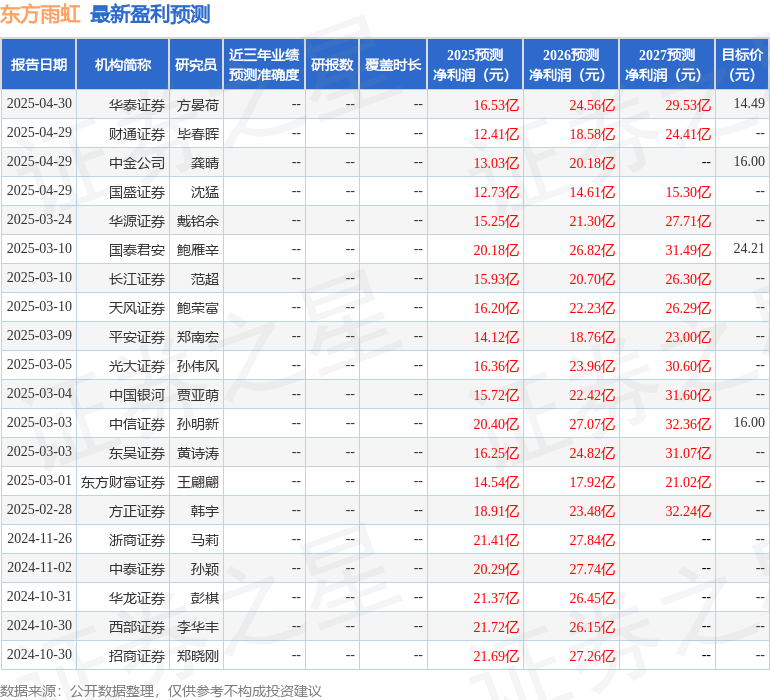This screenshot has height=700, width=770.
Task: Click researcher name 毕春晖
Action: 198,134
